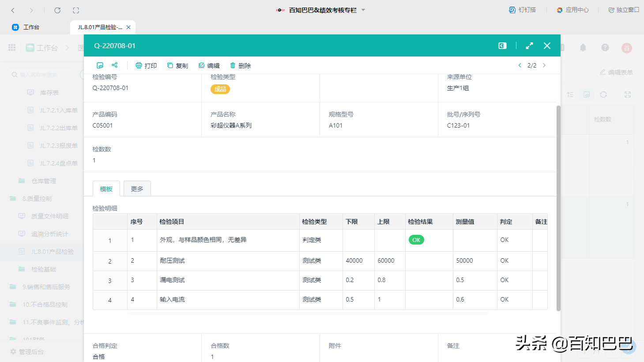644x362 pixels.
Task: Click the notification bell icon
Action: click(x=583, y=48)
